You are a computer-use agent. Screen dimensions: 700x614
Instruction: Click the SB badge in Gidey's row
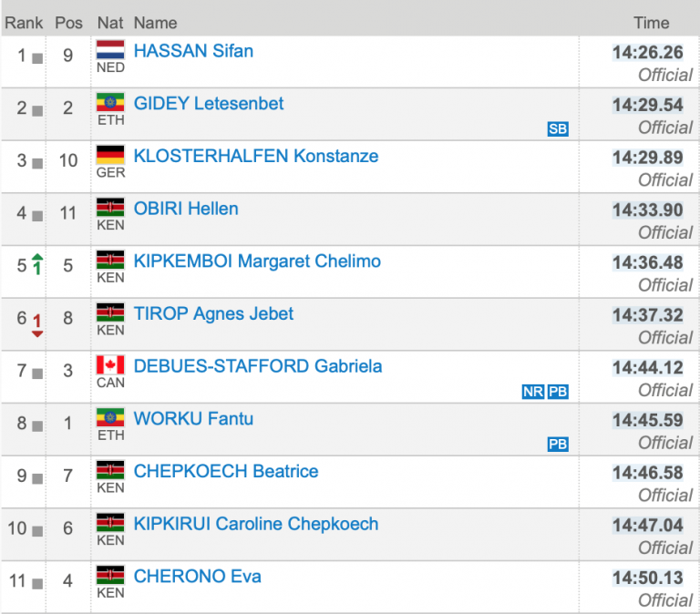pyautogui.click(x=558, y=129)
